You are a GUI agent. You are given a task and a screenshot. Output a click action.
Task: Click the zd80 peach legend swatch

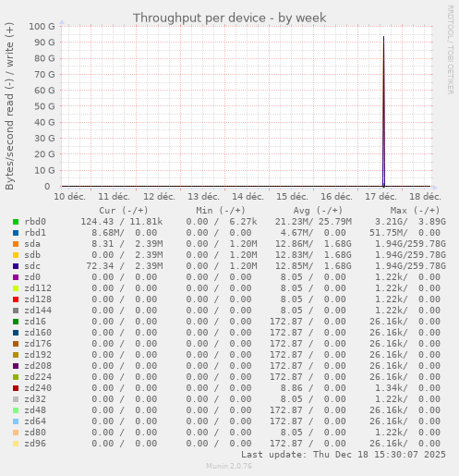coord(16,433)
